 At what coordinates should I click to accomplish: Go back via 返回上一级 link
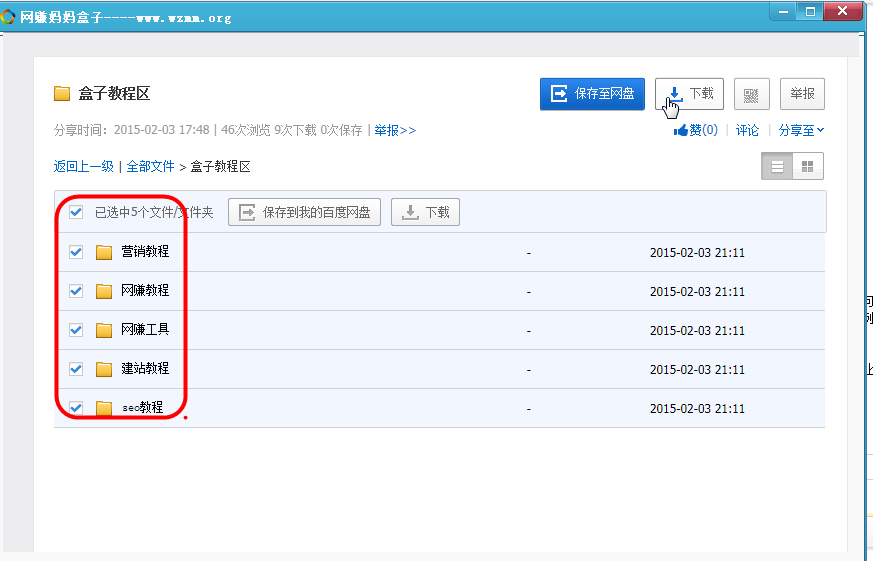click(83, 167)
